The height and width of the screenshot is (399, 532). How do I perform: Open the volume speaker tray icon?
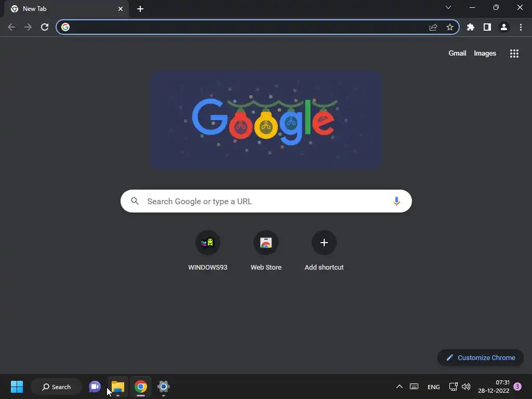466,387
